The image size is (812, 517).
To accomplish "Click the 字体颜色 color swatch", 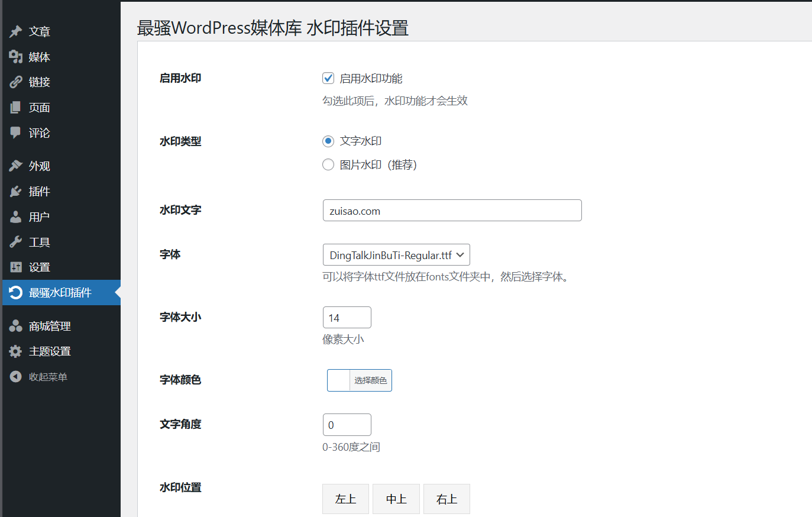I will point(339,380).
